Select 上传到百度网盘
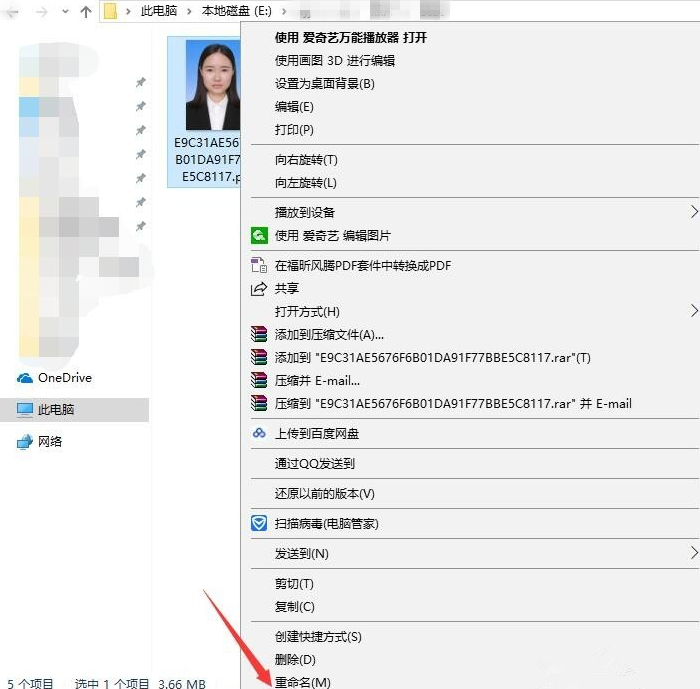This screenshot has height=689, width=700. [x=317, y=434]
